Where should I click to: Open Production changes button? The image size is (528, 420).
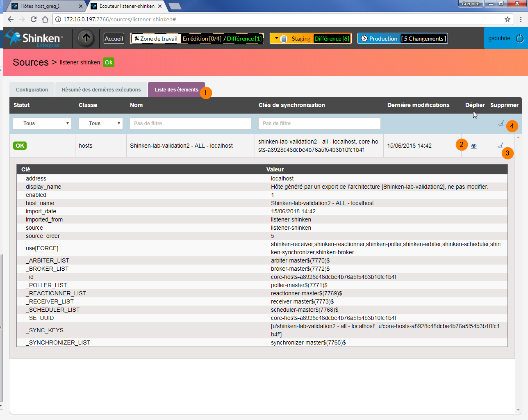tap(402, 39)
